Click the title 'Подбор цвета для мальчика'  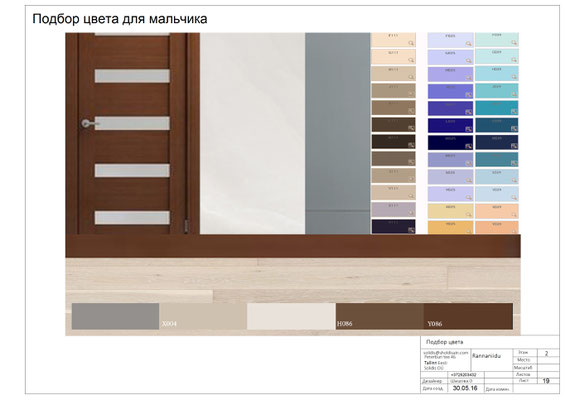click(120, 19)
